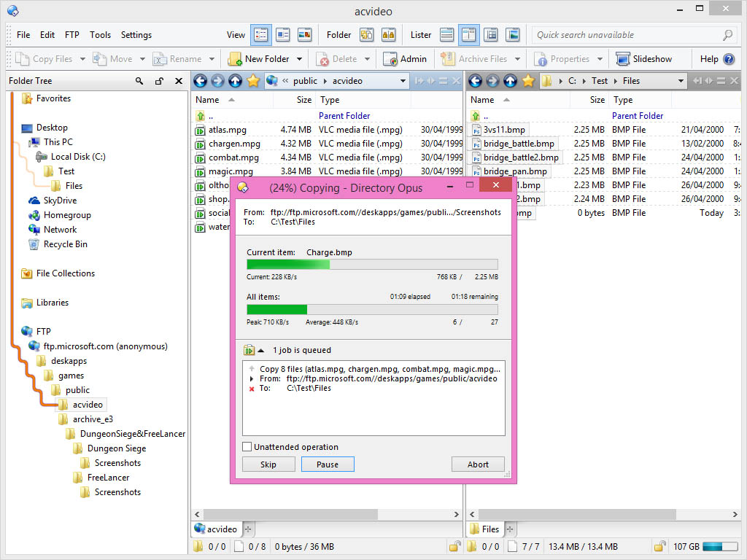Image resolution: width=747 pixels, height=560 pixels.
Task: Click the search magnifier icon
Action: coord(727,35)
